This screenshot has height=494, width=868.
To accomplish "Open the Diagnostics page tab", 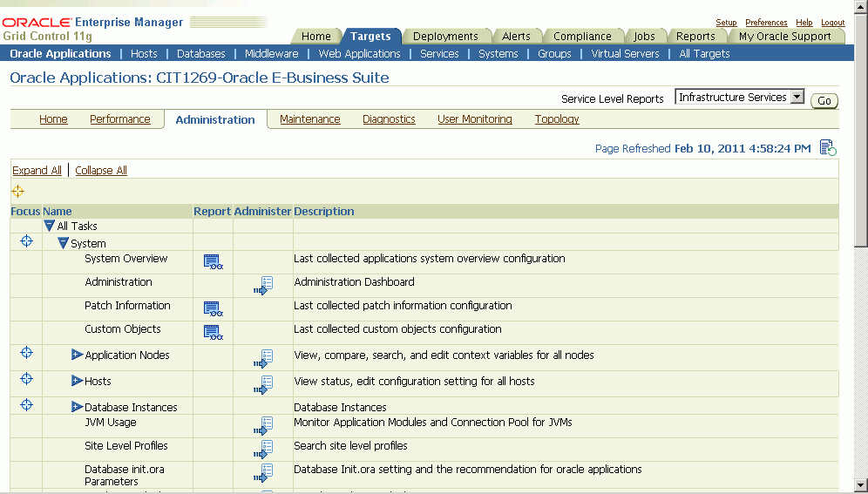I will (389, 119).
